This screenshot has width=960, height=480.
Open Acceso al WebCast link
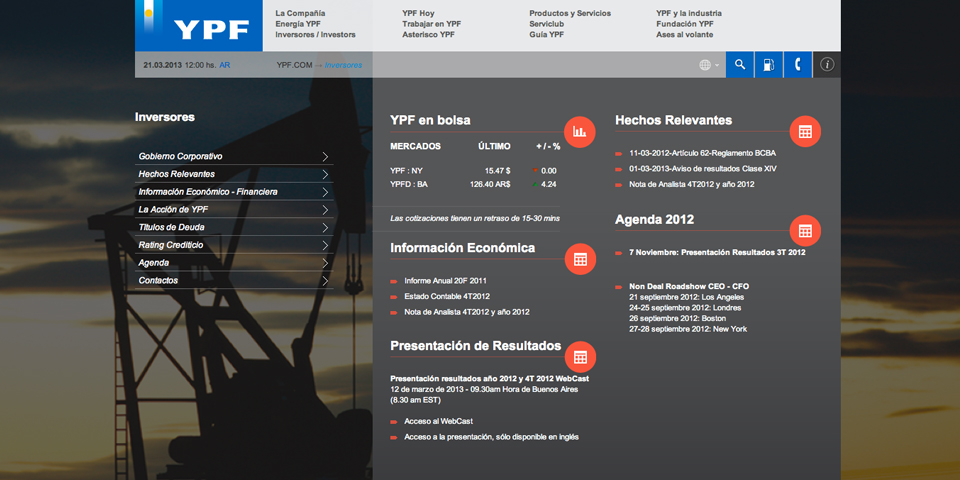click(438, 421)
